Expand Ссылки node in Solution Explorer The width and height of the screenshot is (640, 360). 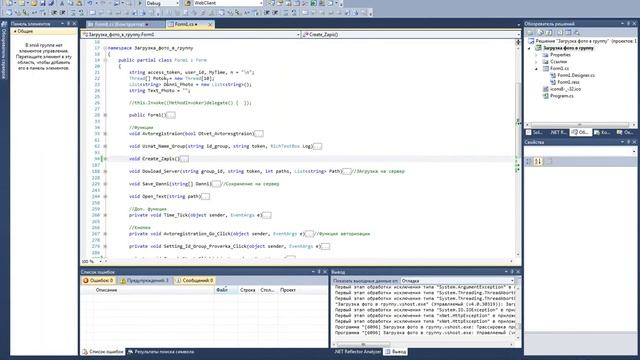536,62
